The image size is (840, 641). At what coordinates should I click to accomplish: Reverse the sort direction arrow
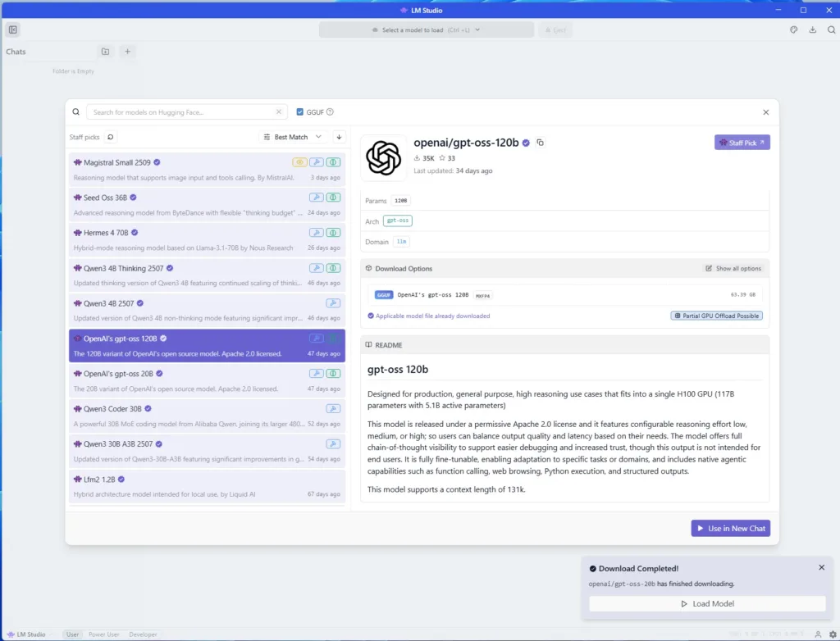click(x=339, y=137)
